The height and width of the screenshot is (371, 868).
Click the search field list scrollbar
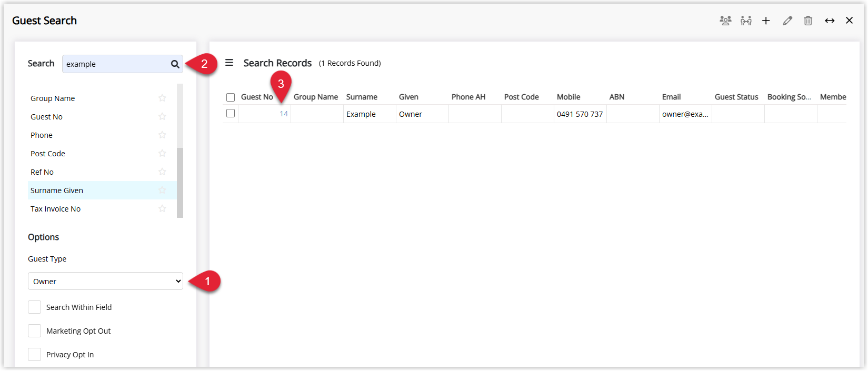coord(180,183)
